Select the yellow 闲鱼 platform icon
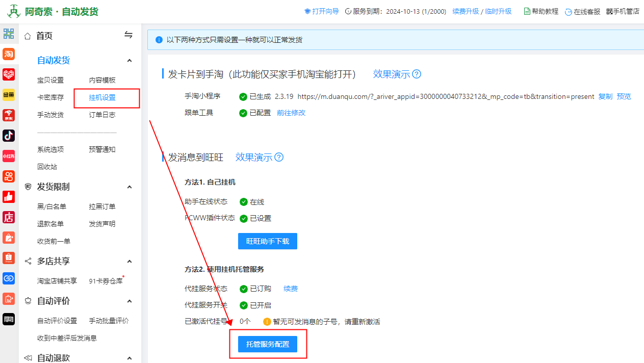 9,95
